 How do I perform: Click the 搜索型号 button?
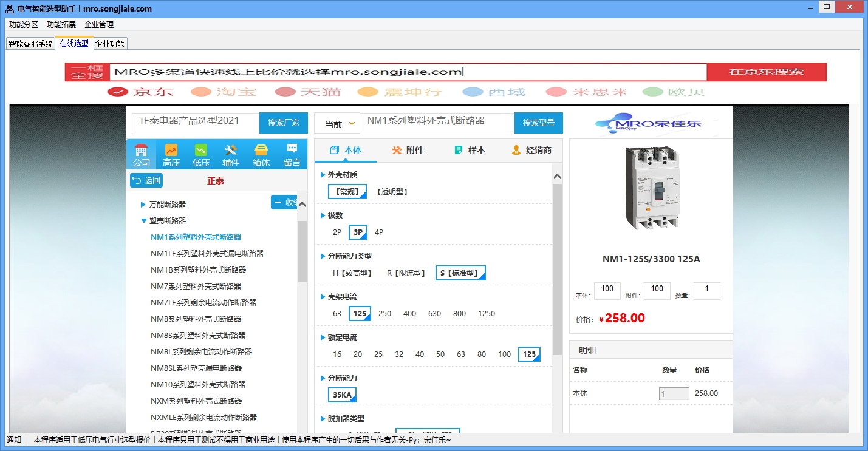539,123
